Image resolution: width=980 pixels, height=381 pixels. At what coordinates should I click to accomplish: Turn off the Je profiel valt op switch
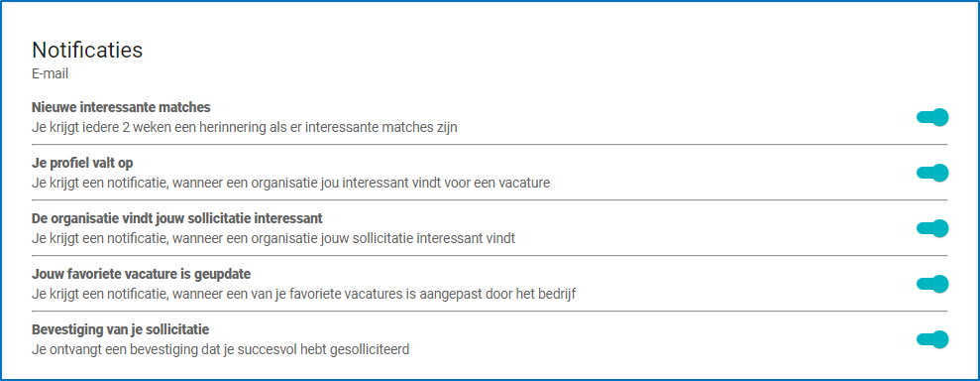click(x=932, y=173)
